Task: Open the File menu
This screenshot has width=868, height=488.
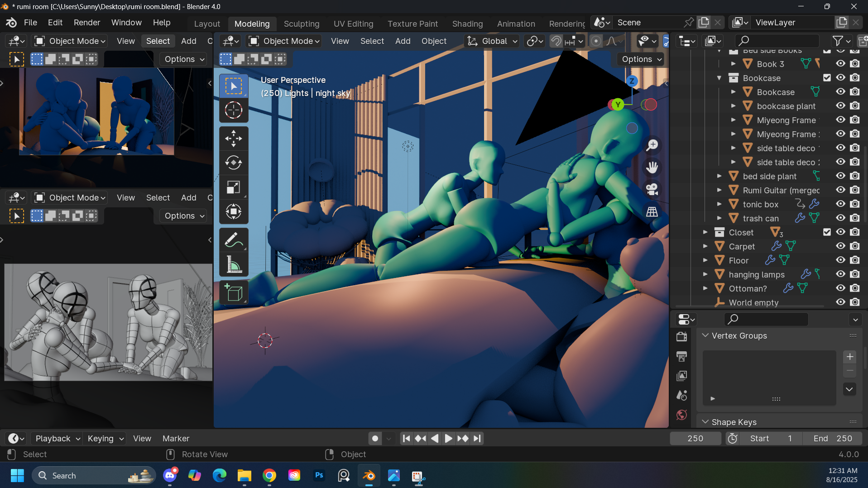Action: point(30,23)
